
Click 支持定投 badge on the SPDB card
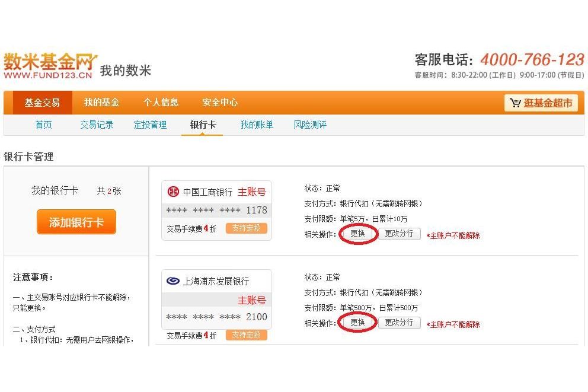point(247,335)
